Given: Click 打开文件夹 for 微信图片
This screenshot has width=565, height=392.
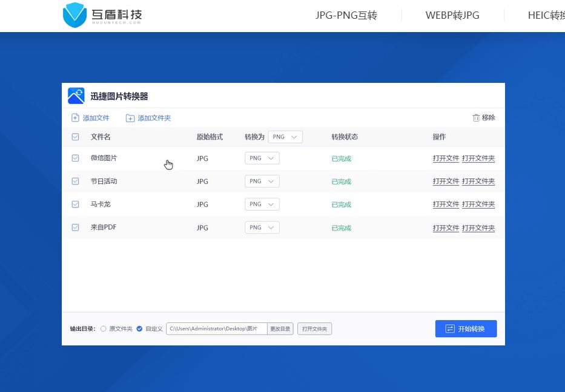Looking at the screenshot, I should (x=478, y=158).
